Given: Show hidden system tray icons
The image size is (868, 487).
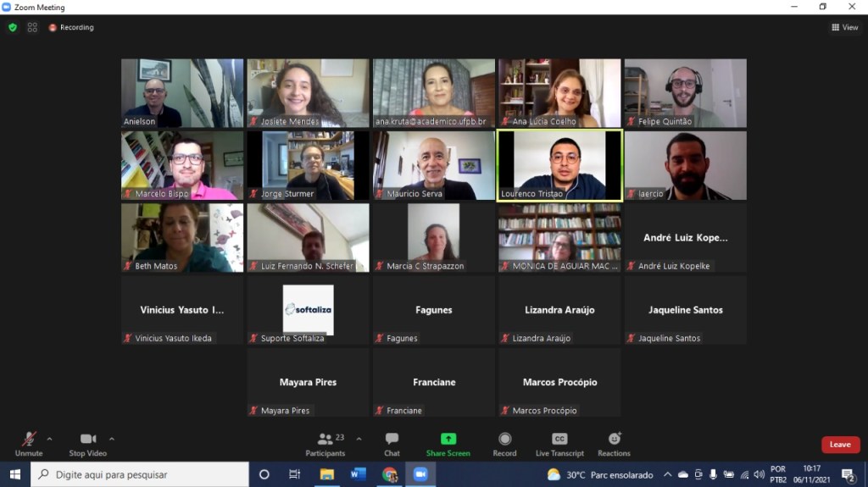Looking at the screenshot, I should (667, 474).
